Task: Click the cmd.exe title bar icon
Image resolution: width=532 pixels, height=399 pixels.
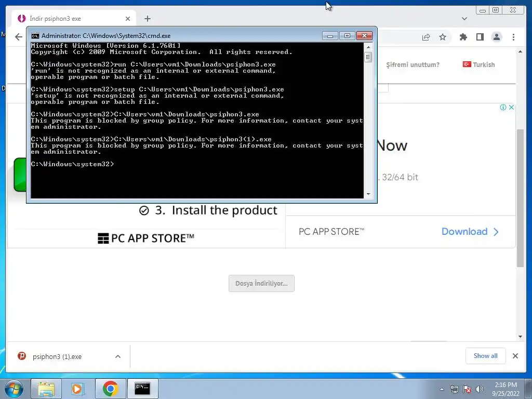Action: [x=35, y=36]
